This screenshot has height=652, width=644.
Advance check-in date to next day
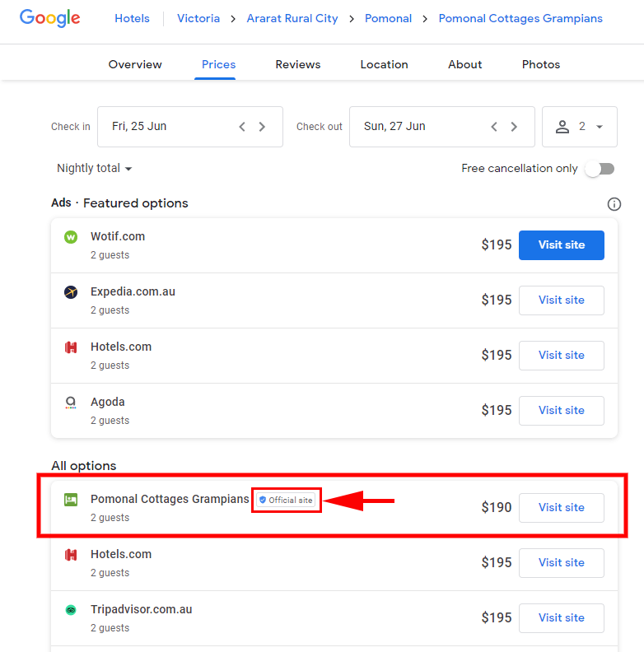262,127
